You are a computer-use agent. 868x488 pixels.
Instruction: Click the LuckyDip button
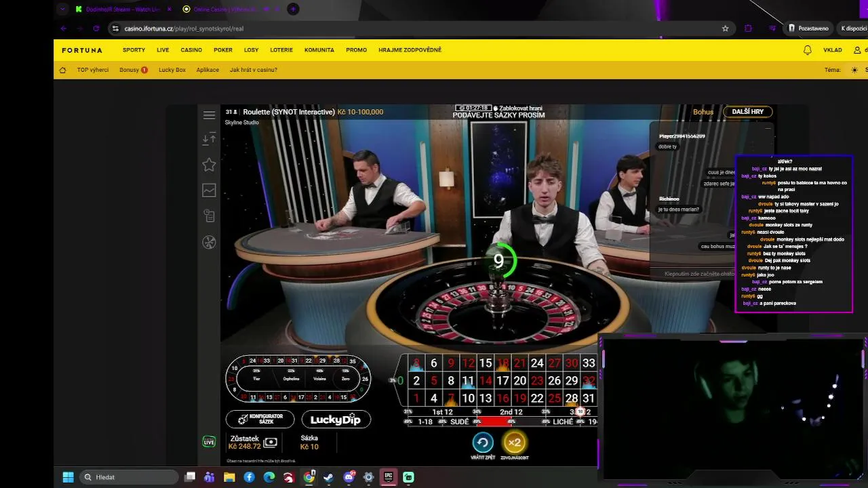point(336,420)
